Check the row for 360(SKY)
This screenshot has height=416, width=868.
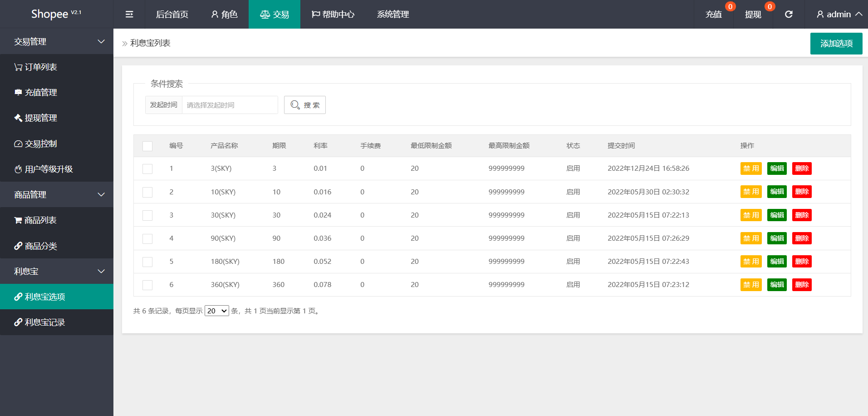[147, 285]
